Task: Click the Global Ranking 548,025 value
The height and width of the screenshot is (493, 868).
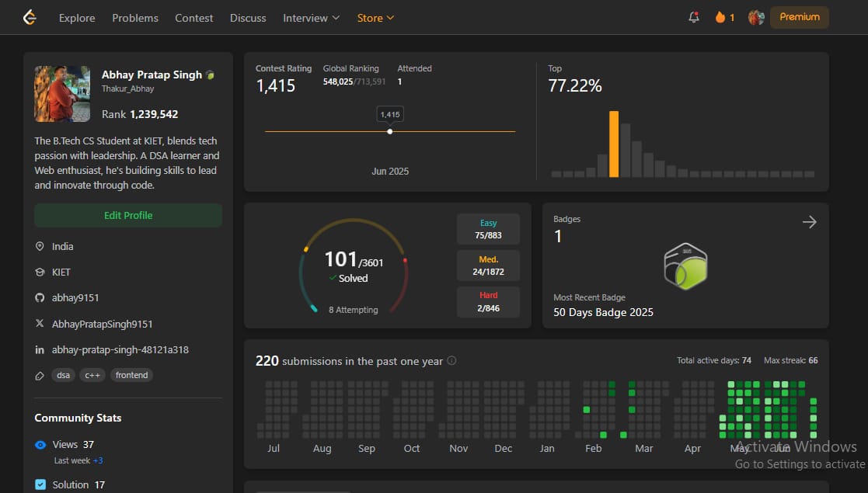Action: (338, 82)
